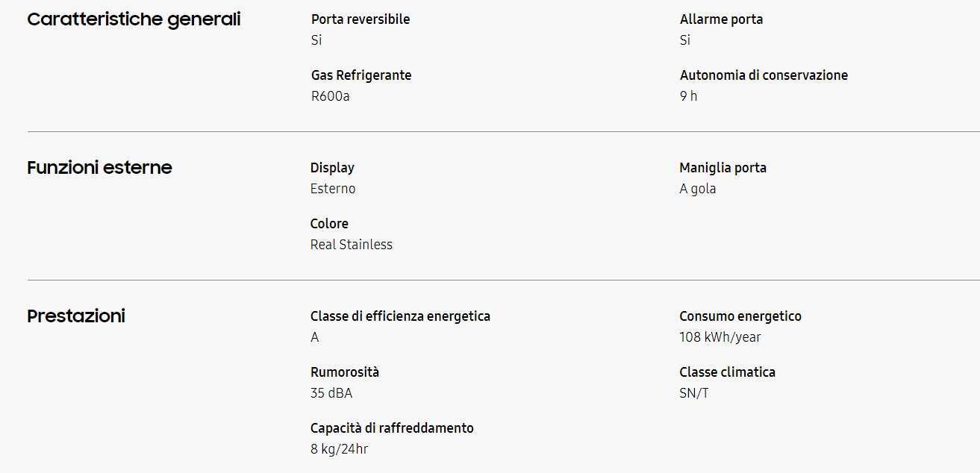Viewport: 980px width, 473px height.
Task: Click the Real Stainless color value
Action: pos(351,245)
